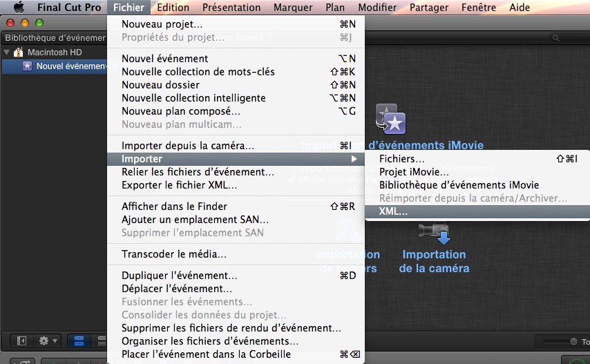
Task: Click the camera import icon
Action: pyautogui.click(x=435, y=233)
